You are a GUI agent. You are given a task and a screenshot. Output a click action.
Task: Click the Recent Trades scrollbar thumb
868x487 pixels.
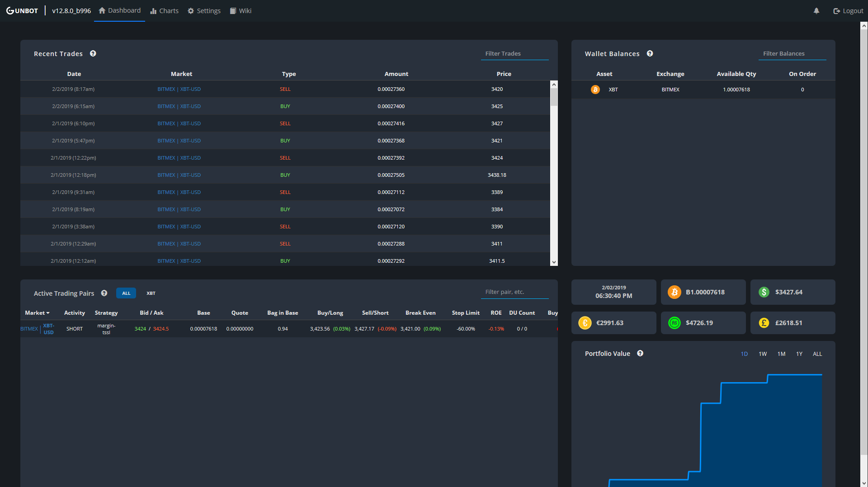point(554,97)
